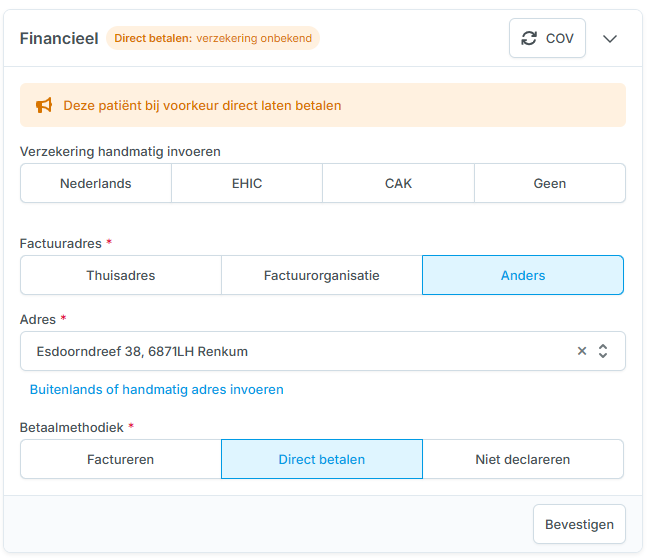The width and height of the screenshot is (648, 558).
Task: Choose Geen for insurance
Action: tap(550, 184)
